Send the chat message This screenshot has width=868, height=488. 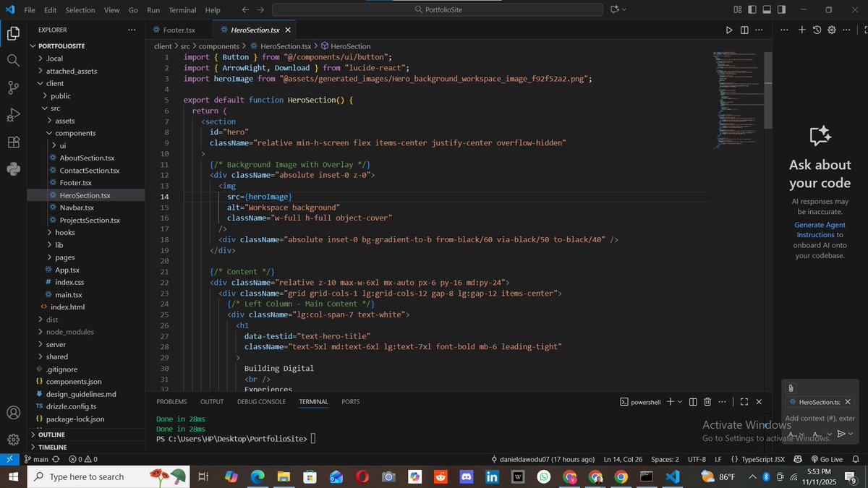pos(841,434)
